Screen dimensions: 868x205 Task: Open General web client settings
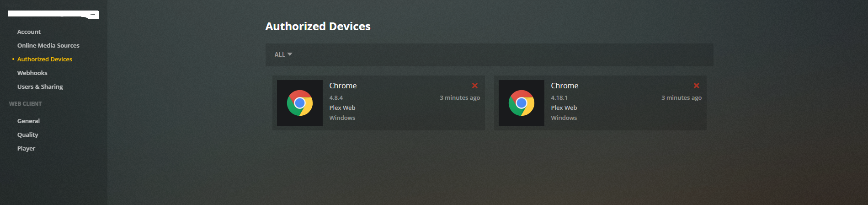click(x=28, y=121)
